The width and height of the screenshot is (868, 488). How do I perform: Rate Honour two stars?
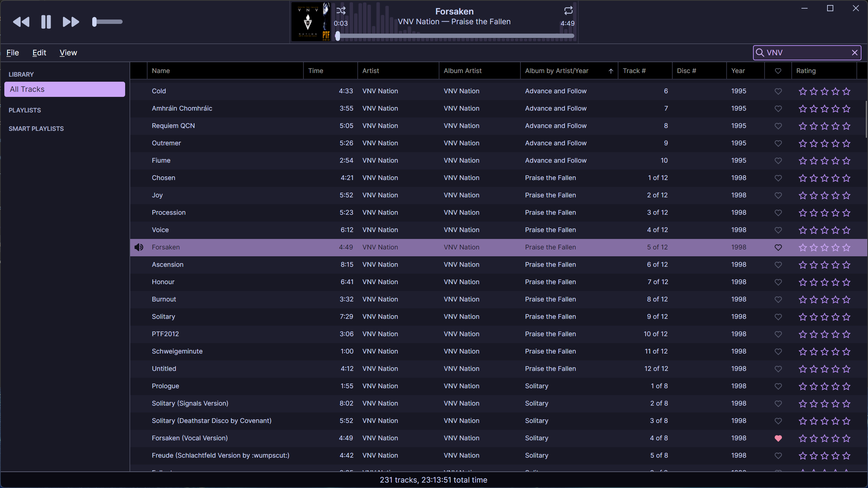point(814,282)
